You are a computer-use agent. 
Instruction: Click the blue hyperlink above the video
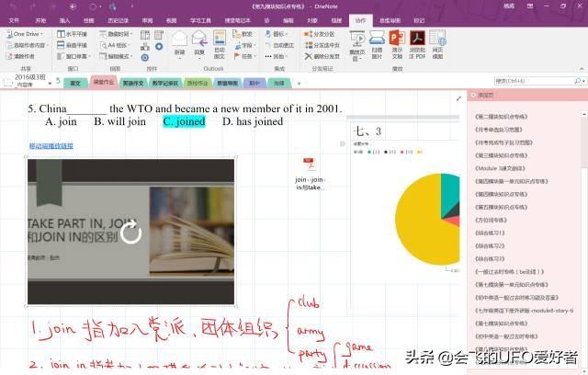pos(51,146)
